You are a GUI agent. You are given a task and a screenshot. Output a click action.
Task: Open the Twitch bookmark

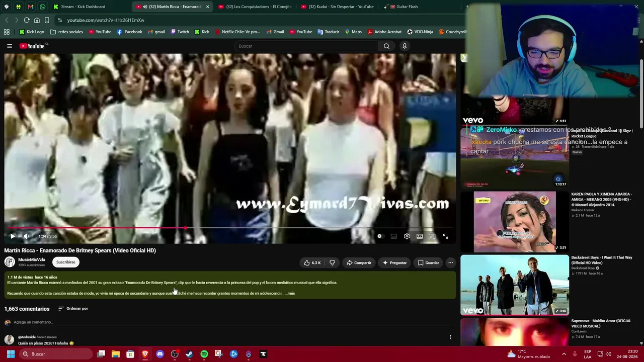(180, 32)
